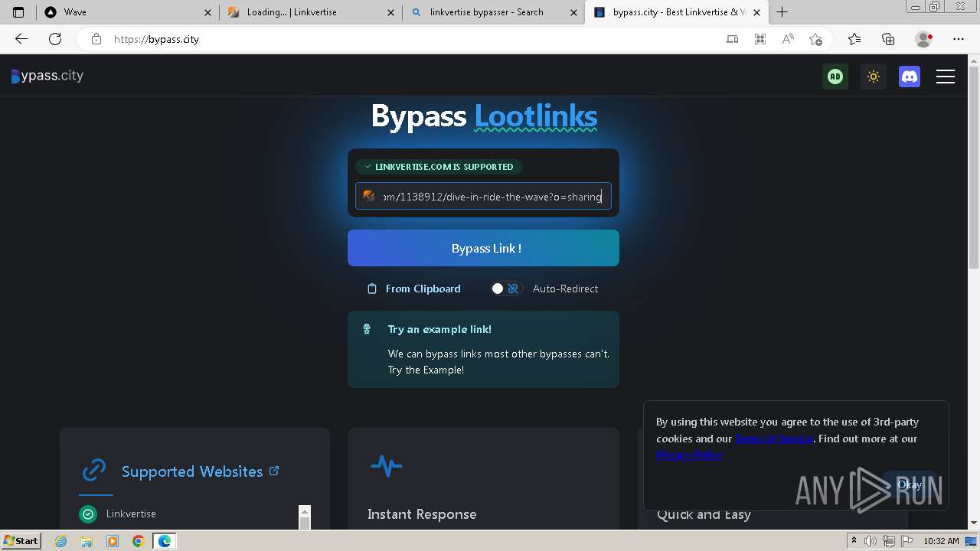
Task: Click the Bypass Link! button
Action: click(483, 248)
